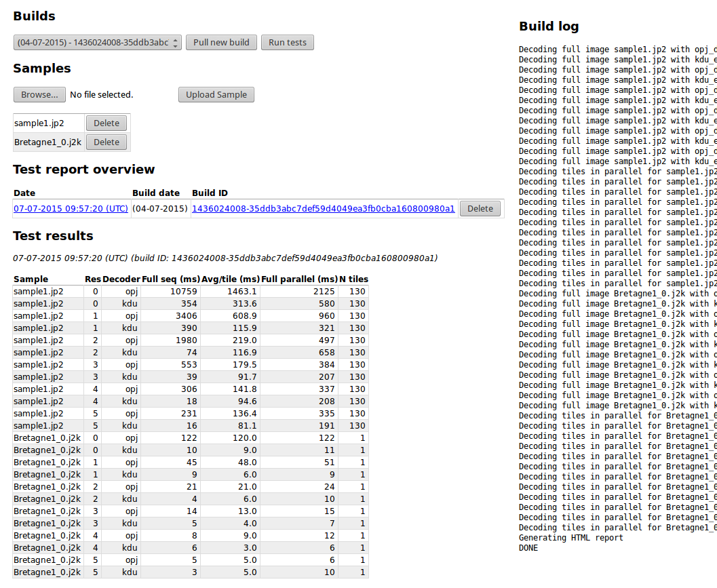Click the 4.0 avg/tile value
The width and height of the screenshot is (717, 588).
(250, 524)
